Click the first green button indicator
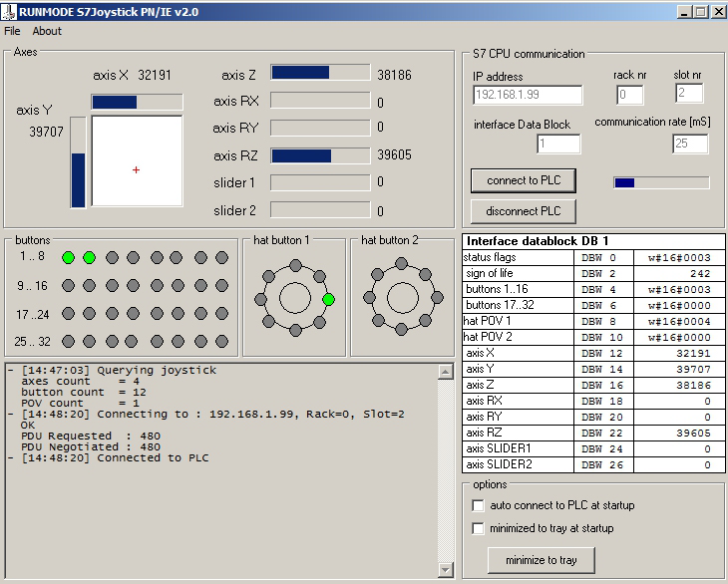Screen dimensions: 728x584 [x=68, y=258]
